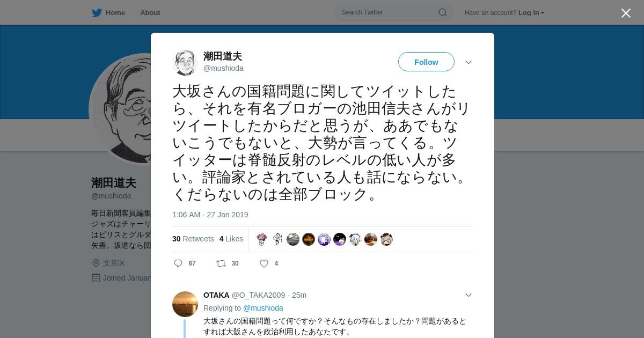Open the @mushioda mention link in reply
The height and width of the screenshot is (338, 644).
[x=263, y=308]
